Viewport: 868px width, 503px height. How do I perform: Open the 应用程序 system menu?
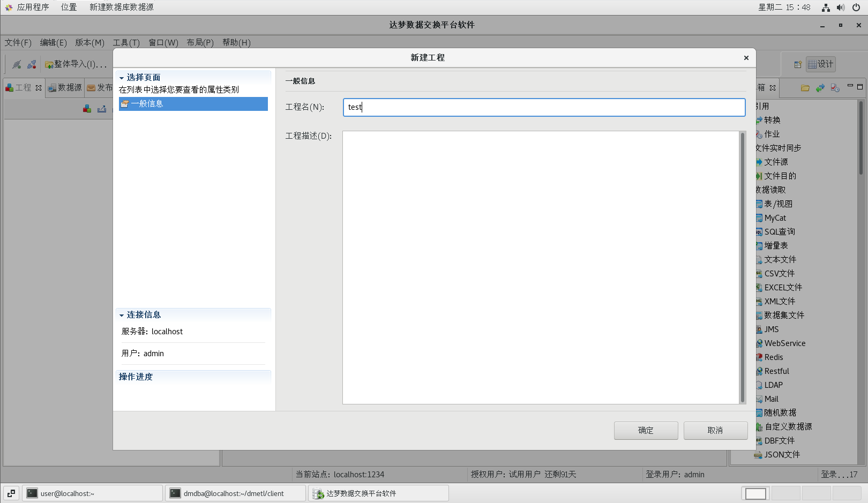[27, 7]
